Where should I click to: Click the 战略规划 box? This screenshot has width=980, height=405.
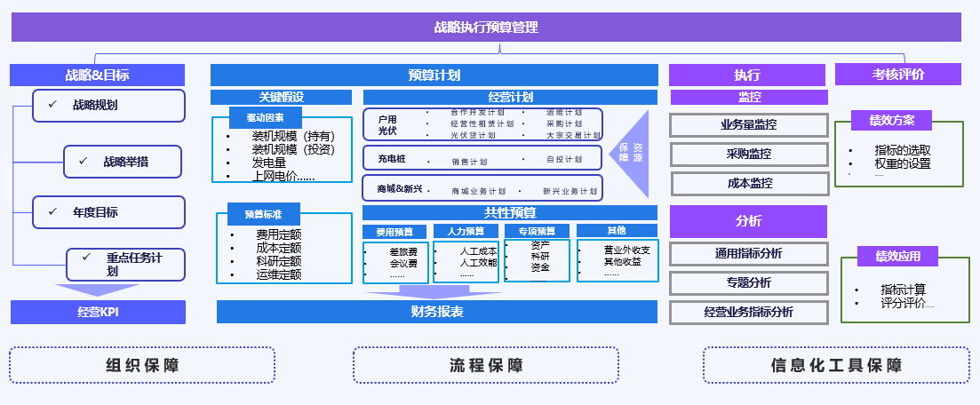pos(108,106)
